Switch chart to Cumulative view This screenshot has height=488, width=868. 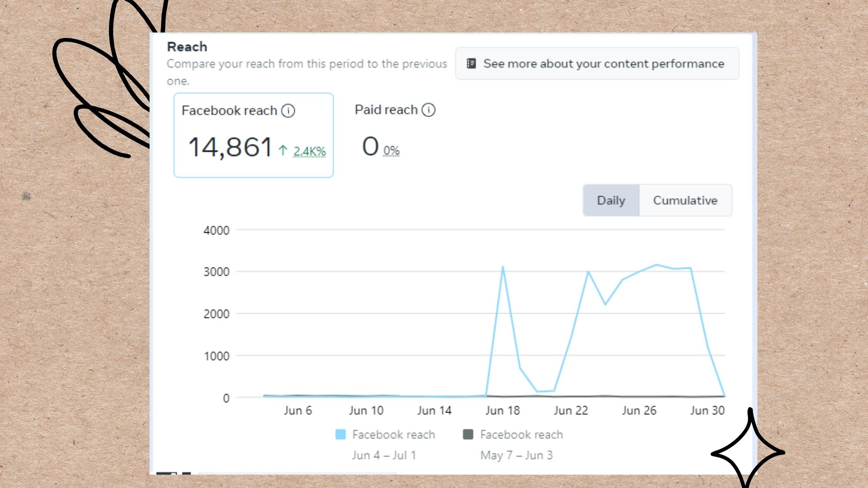click(685, 200)
